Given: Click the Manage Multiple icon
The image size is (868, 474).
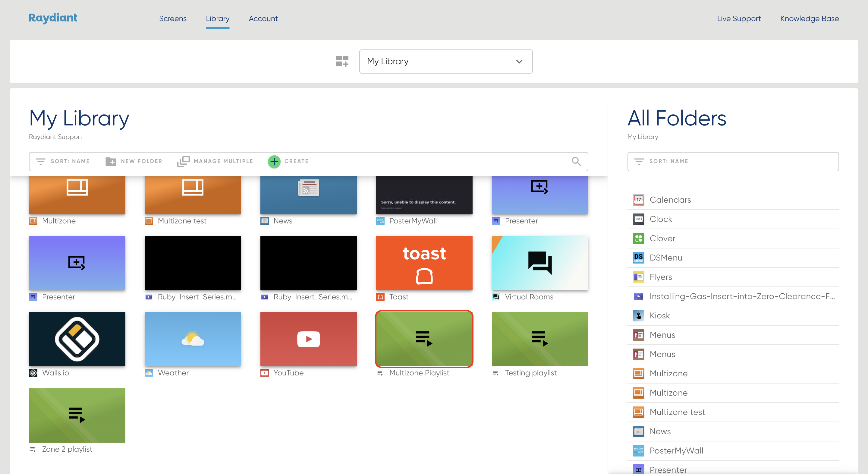Looking at the screenshot, I should point(183,162).
